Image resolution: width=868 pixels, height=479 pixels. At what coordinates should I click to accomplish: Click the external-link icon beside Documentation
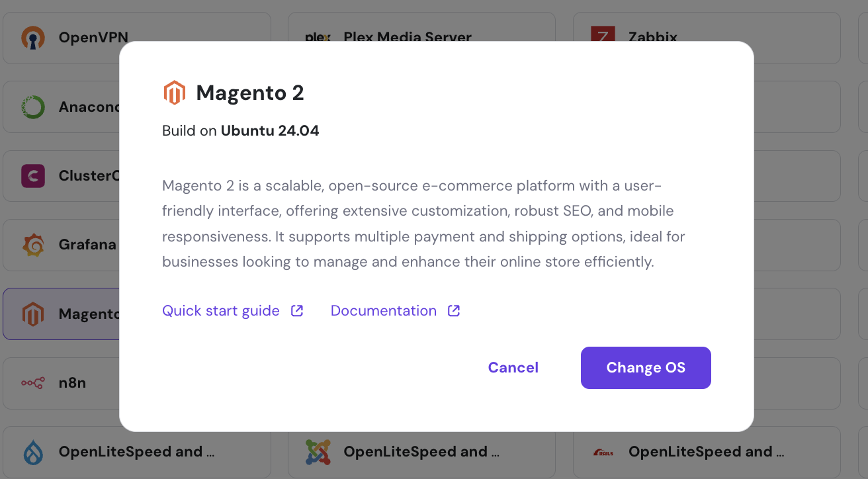[453, 310]
